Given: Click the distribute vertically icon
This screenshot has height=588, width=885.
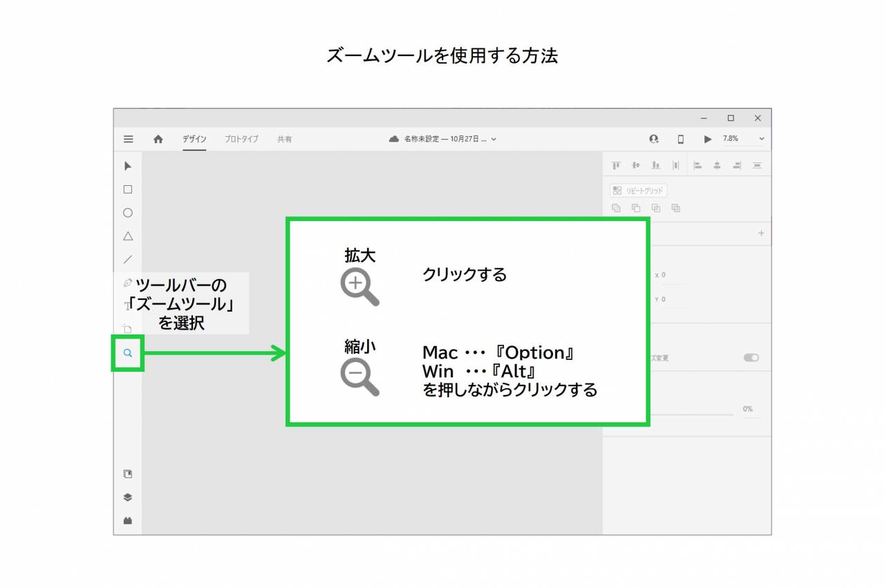Looking at the screenshot, I should tap(676, 165).
